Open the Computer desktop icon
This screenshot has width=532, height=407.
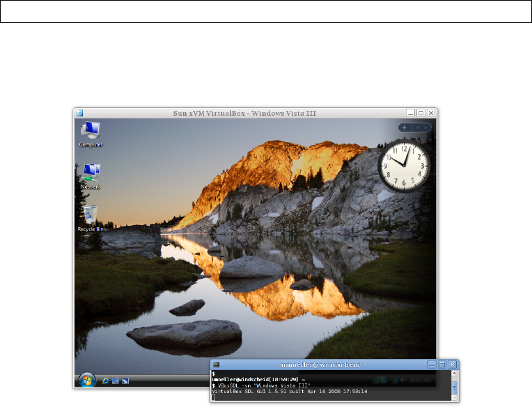(x=91, y=134)
